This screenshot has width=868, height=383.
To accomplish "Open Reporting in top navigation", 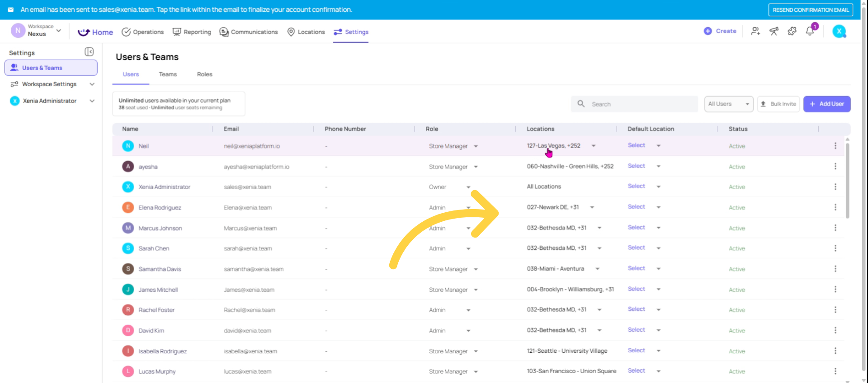I will pos(192,32).
